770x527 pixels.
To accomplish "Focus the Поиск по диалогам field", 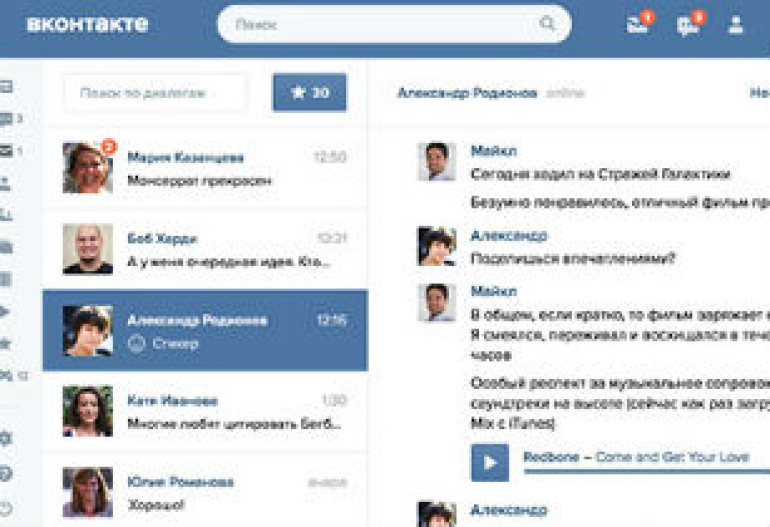I will point(155,93).
